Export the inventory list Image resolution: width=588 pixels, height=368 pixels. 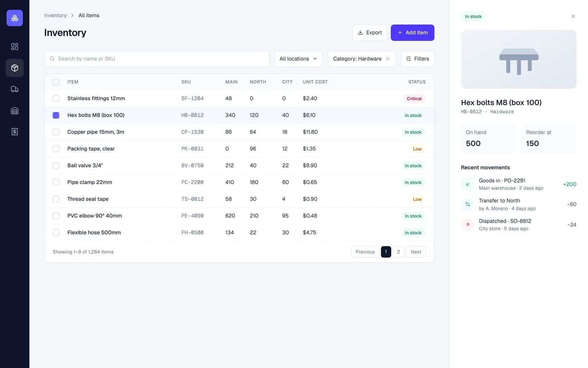370,33
